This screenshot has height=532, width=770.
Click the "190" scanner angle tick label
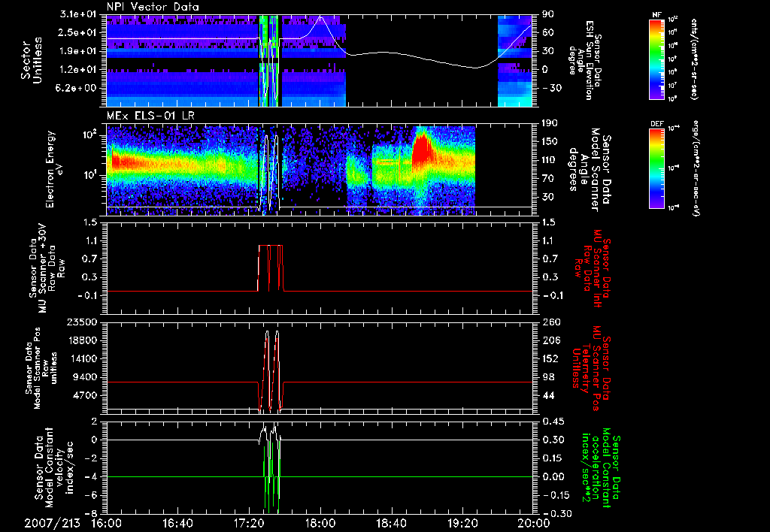pyautogui.click(x=549, y=123)
